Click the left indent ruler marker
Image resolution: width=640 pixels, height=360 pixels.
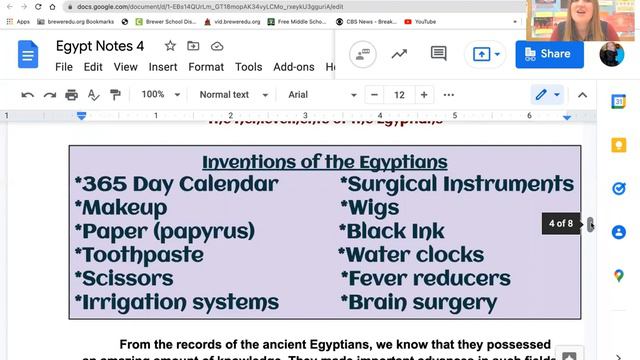pyautogui.click(x=81, y=116)
